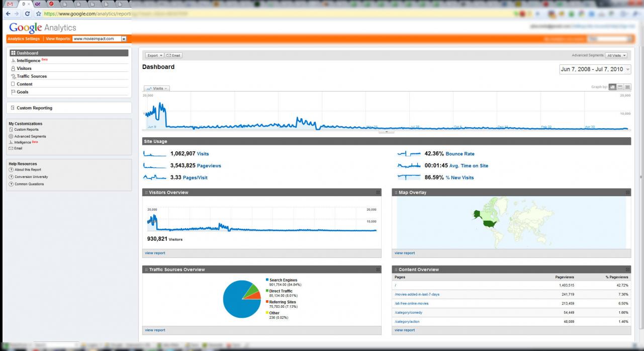This screenshot has width=644, height=351.
Task: Select Traffic Sources in left navigation
Action: click(x=32, y=76)
